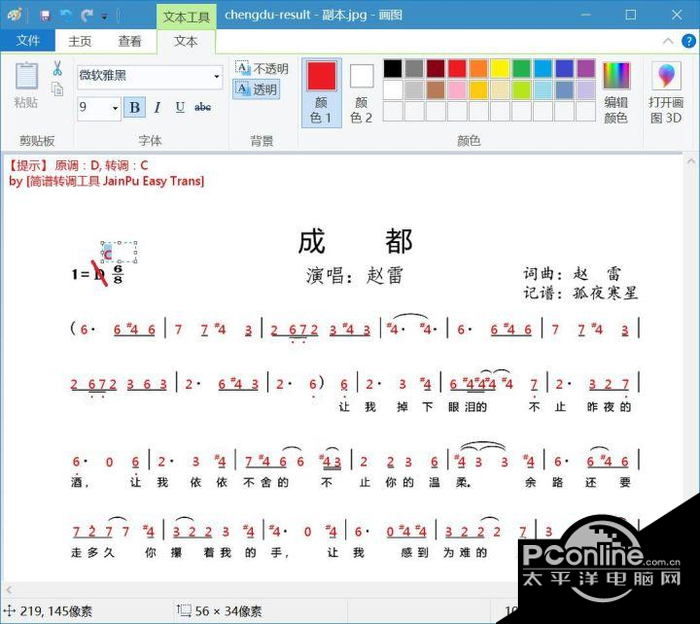This screenshot has width=700, height=624.
Task: Pick the lime green color swatch
Action: click(521, 90)
